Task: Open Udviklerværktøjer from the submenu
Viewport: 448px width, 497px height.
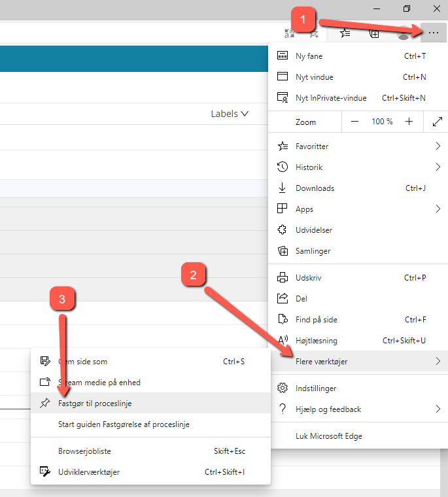Action: [150, 471]
